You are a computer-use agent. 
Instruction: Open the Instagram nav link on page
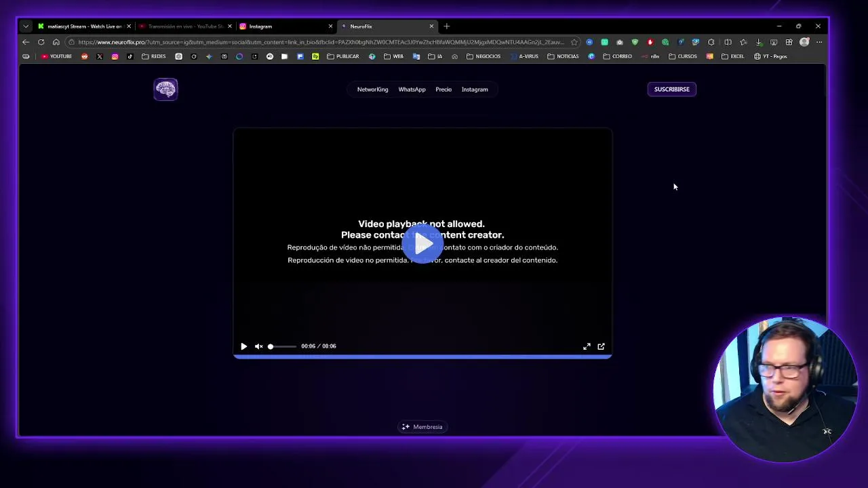click(x=475, y=89)
